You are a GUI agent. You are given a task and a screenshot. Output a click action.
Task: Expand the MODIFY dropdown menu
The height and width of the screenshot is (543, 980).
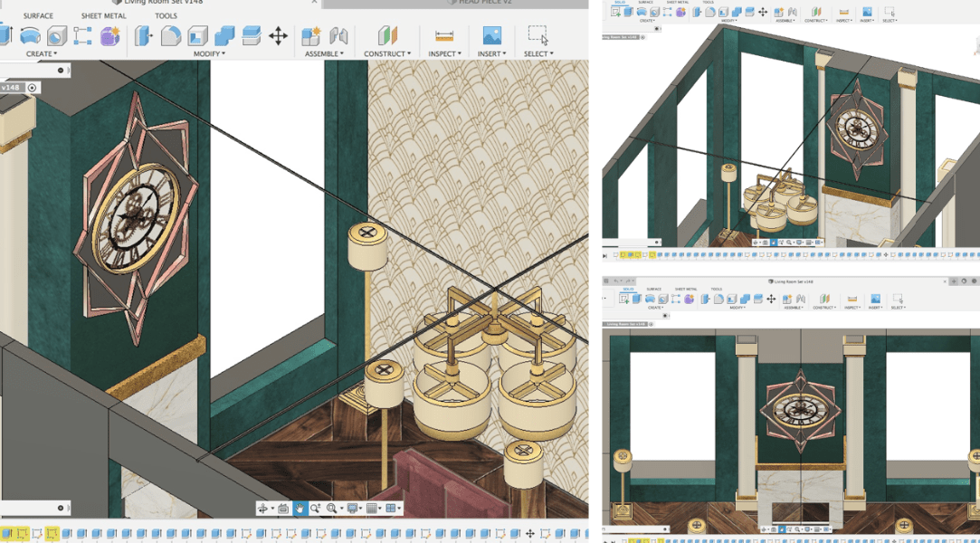209,54
